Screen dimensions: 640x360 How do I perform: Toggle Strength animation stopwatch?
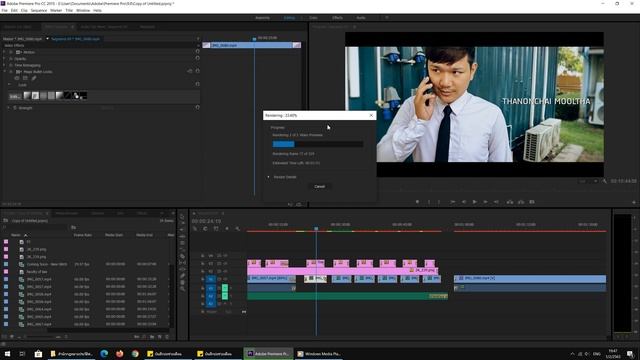(x=15, y=108)
